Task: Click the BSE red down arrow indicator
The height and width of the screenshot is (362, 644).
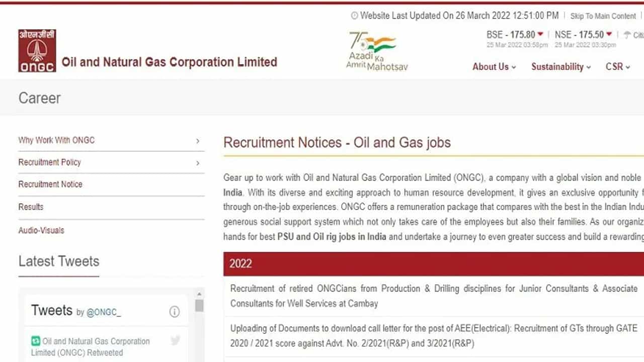Action: (x=540, y=35)
